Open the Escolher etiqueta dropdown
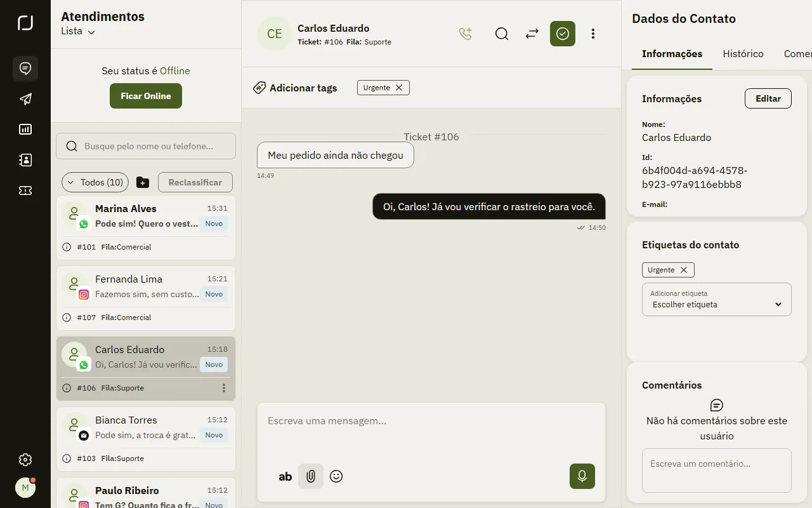Viewport: 812px width, 508px height. pyautogui.click(x=717, y=299)
